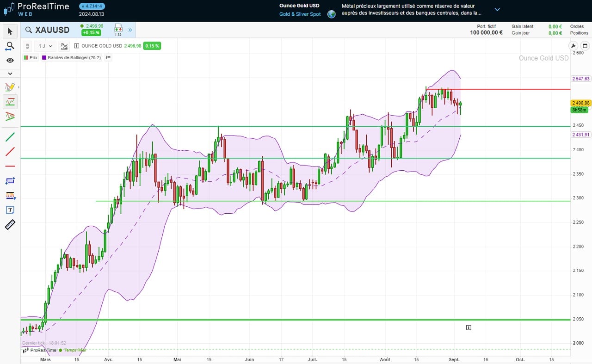The width and height of the screenshot is (592, 364).
Task: Choose the red diagonal line tool
Action: pyautogui.click(x=10, y=151)
